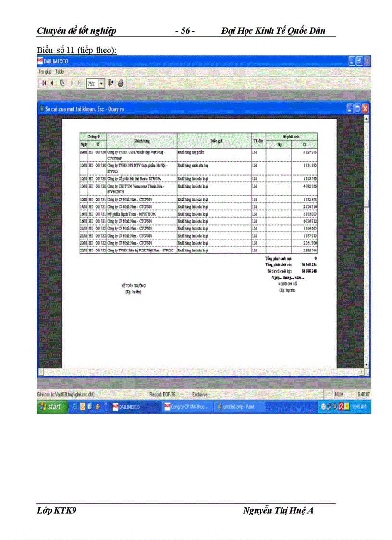Close the So cai cua mot tai khoan window
392x540 pixels.
coord(366,109)
